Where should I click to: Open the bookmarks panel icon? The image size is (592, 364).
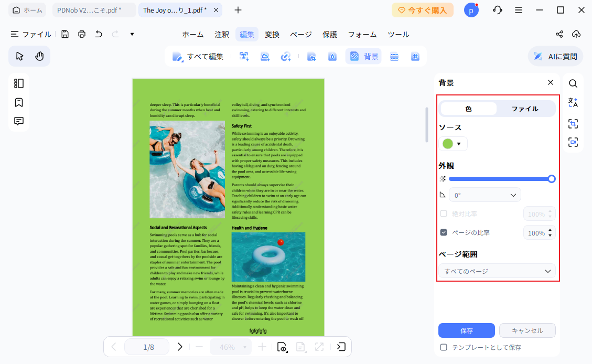[19, 102]
